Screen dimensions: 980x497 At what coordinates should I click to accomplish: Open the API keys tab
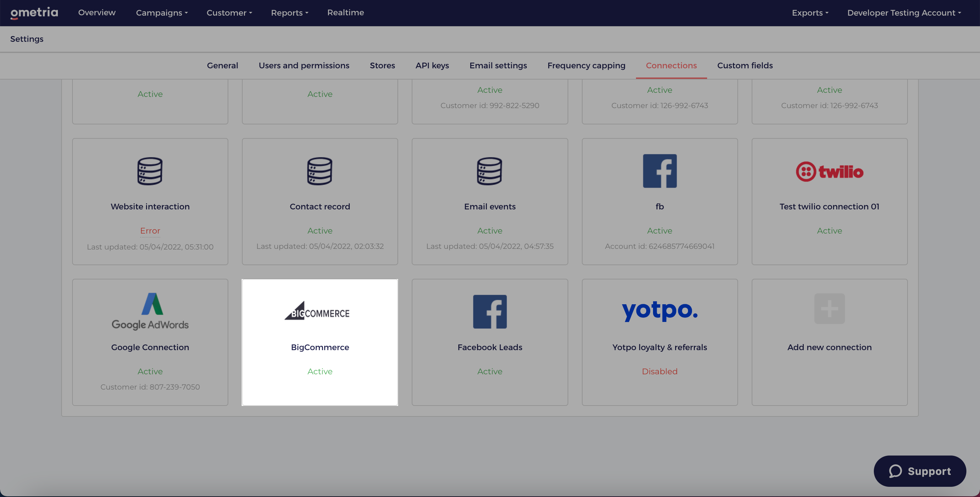432,65
